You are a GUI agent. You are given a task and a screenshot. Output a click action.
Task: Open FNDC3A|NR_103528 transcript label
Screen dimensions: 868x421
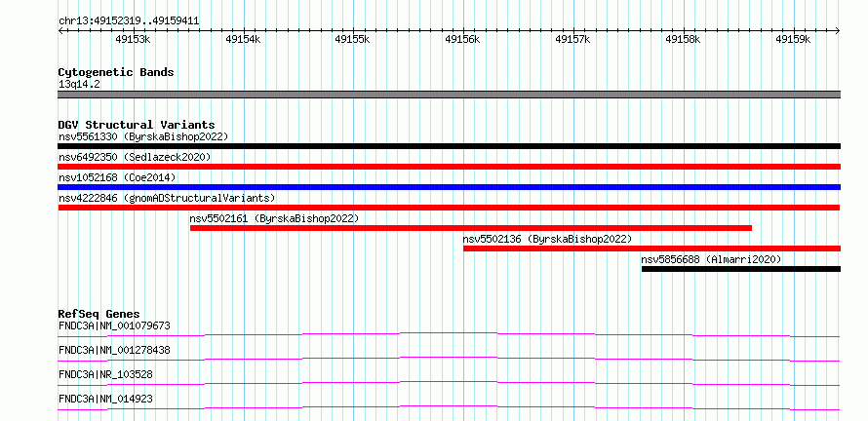(x=105, y=374)
